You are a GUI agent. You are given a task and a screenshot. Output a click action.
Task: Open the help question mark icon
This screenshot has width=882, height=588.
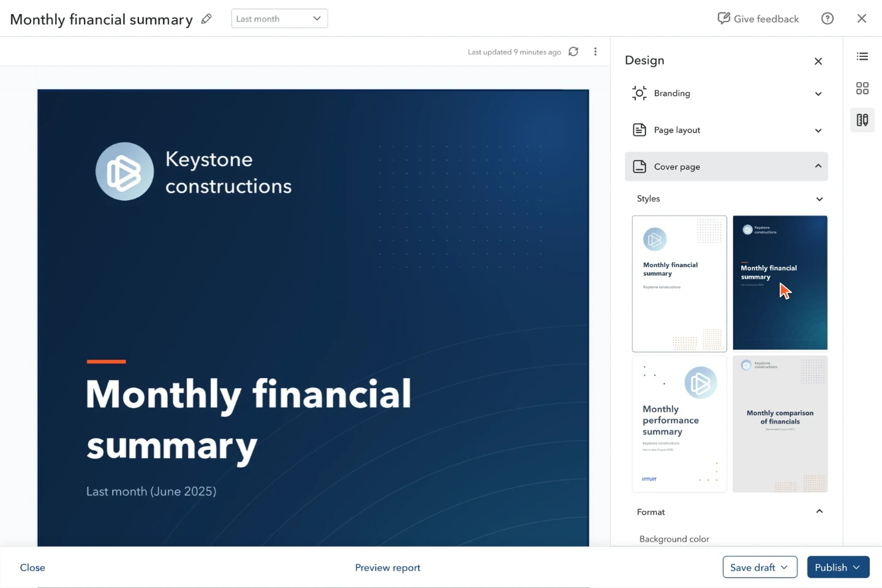point(827,18)
